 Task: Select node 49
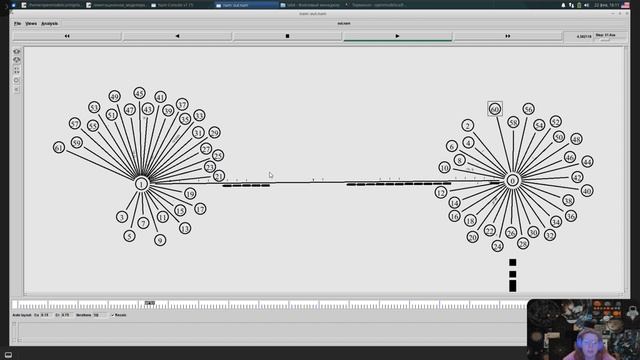coord(115,97)
